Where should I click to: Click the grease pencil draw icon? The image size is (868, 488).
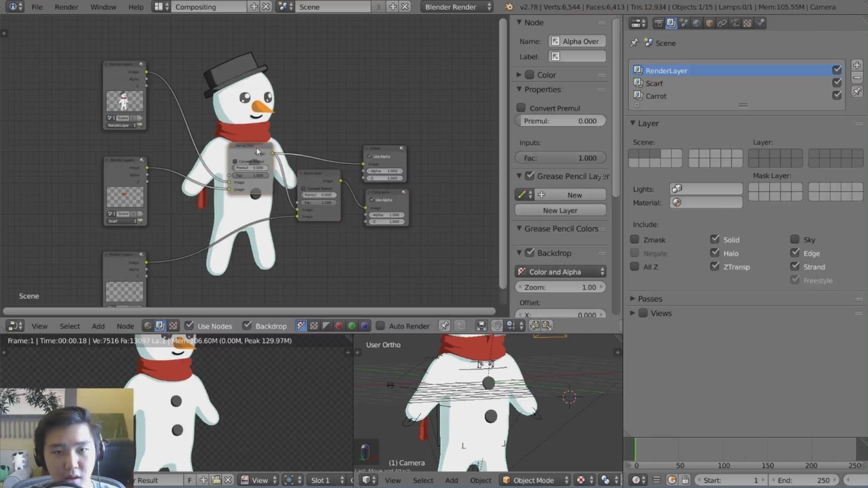(x=523, y=195)
